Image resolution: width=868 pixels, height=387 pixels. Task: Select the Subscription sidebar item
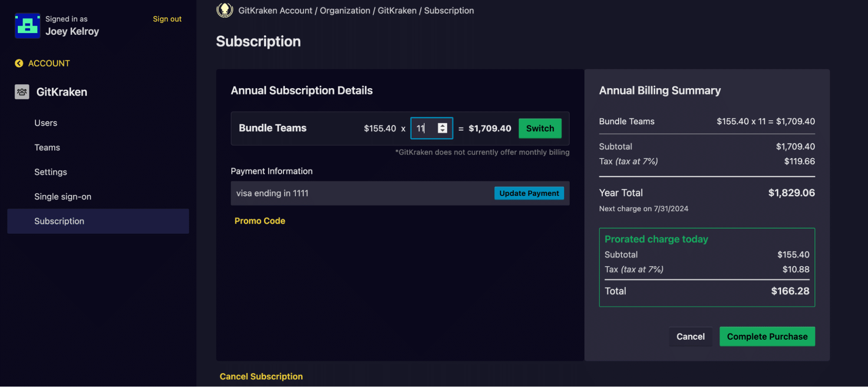click(59, 221)
